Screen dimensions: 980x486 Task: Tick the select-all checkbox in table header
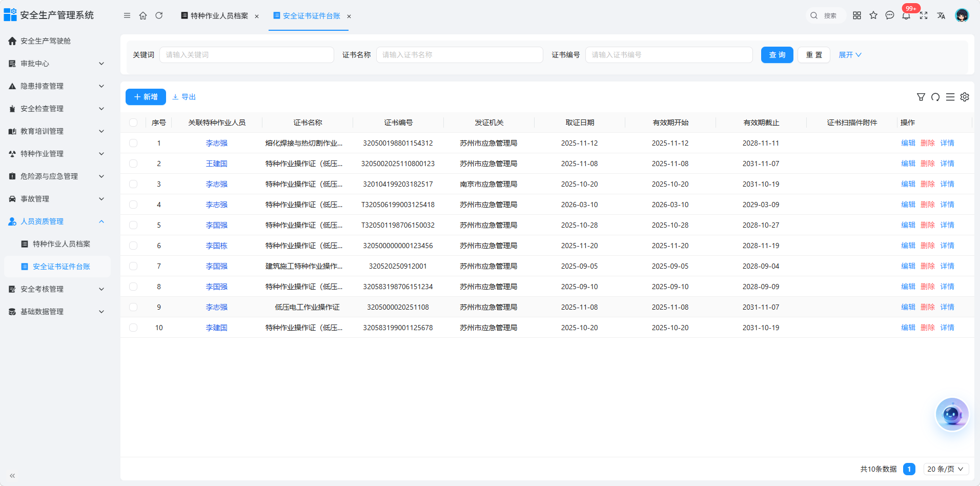pos(133,123)
